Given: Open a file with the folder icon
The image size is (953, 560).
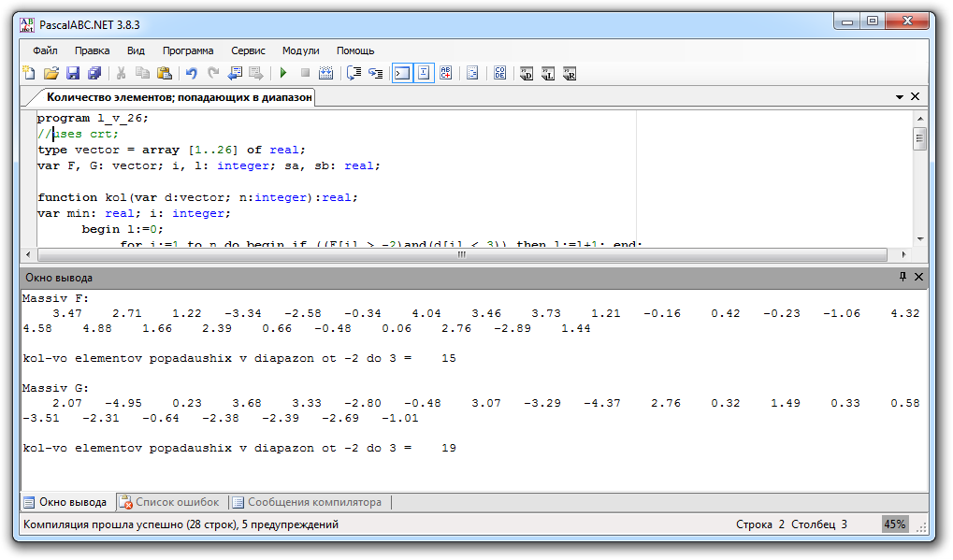Looking at the screenshot, I should (x=51, y=73).
